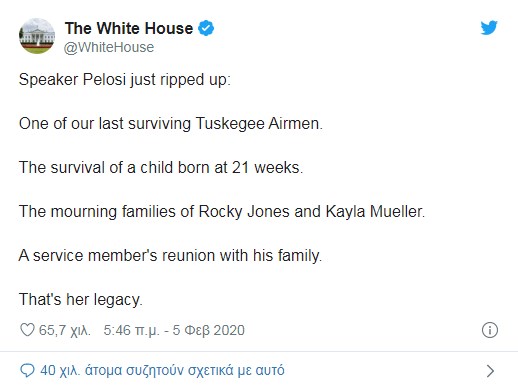Like the tweet with heart icon
The height and width of the screenshot is (386, 518).
pos(27,330)
